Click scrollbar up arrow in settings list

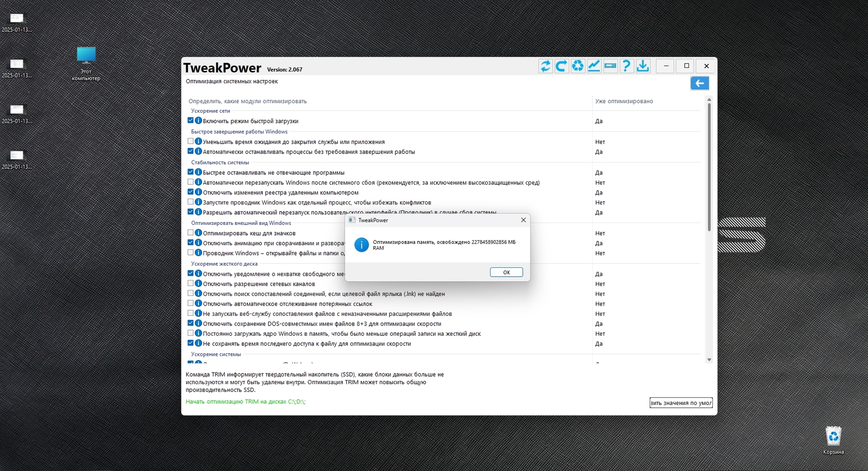click(x=709, y=100)
